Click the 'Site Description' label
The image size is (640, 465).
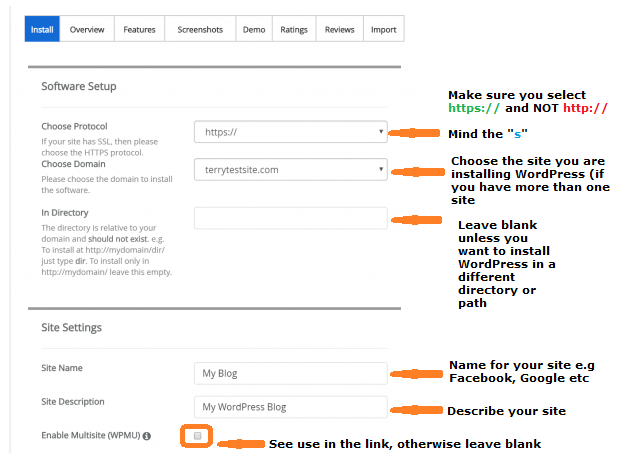point(73,402)
